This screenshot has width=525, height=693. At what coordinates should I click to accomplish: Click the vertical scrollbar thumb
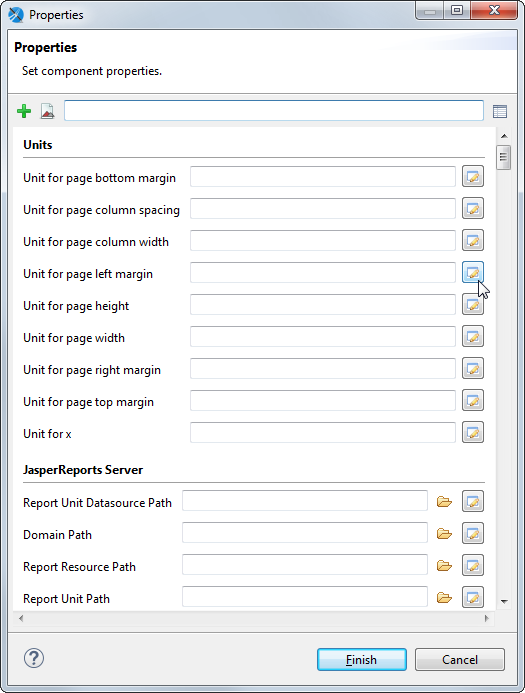click(x=503, y=157)
